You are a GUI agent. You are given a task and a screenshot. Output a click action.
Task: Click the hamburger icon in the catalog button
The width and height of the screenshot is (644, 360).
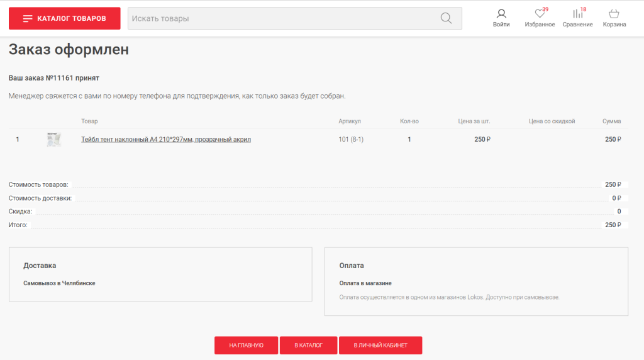(28, 19)
